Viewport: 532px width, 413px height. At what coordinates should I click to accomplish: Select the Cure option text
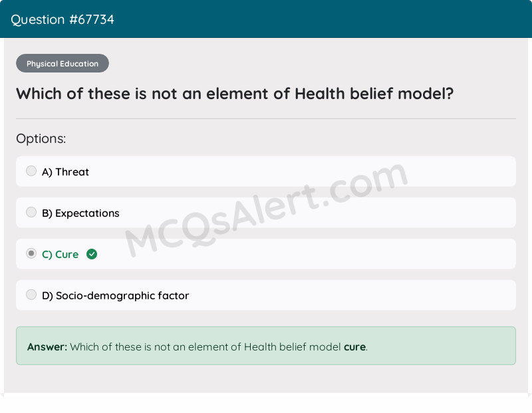click(x=59, y=254)
